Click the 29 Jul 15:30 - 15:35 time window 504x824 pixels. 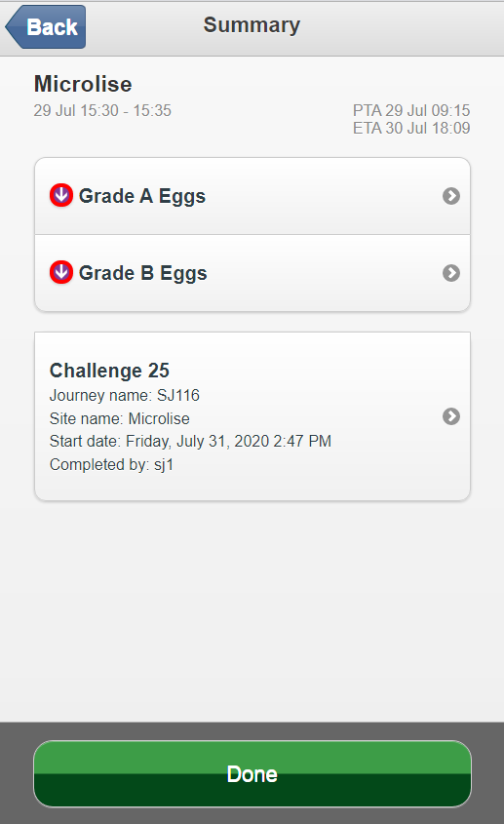coord(102,110)
